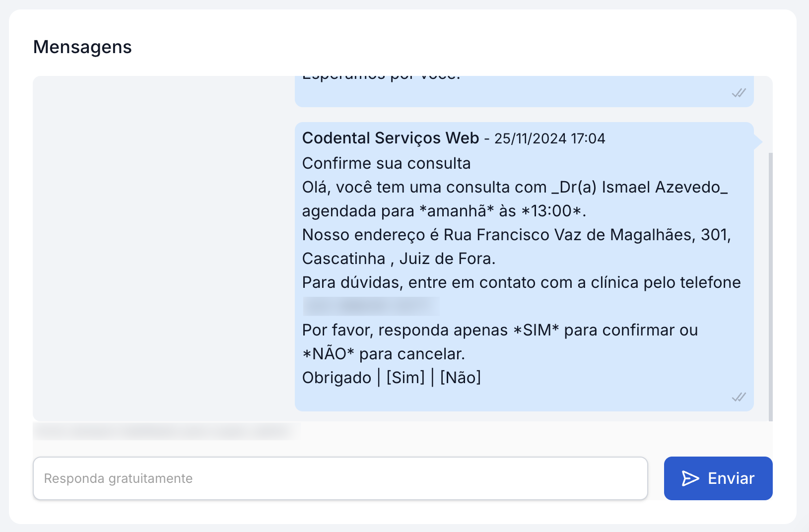Click the "[Sim]" option in message
This screenshot has width=809, height=532.
pos(405,378)
